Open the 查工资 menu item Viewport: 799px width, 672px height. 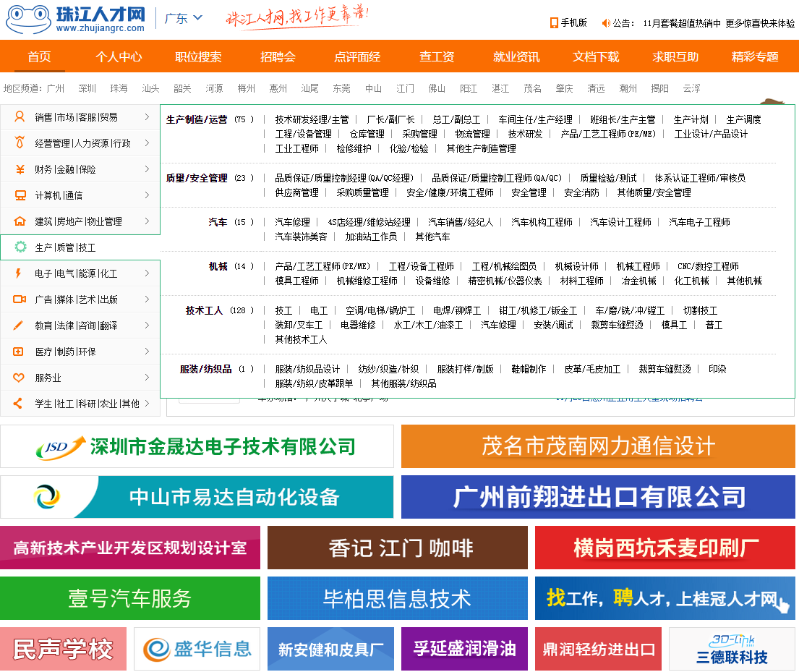pos(437,56)
